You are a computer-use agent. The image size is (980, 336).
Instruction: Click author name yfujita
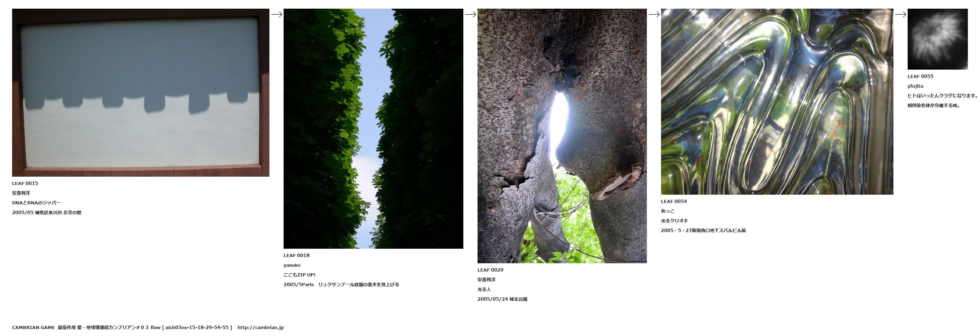[x=915, y=86]
